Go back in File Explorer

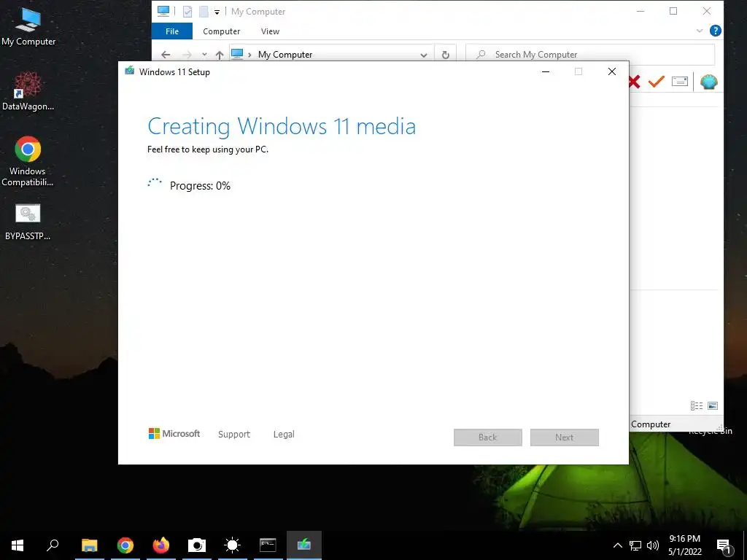[166, 55]
